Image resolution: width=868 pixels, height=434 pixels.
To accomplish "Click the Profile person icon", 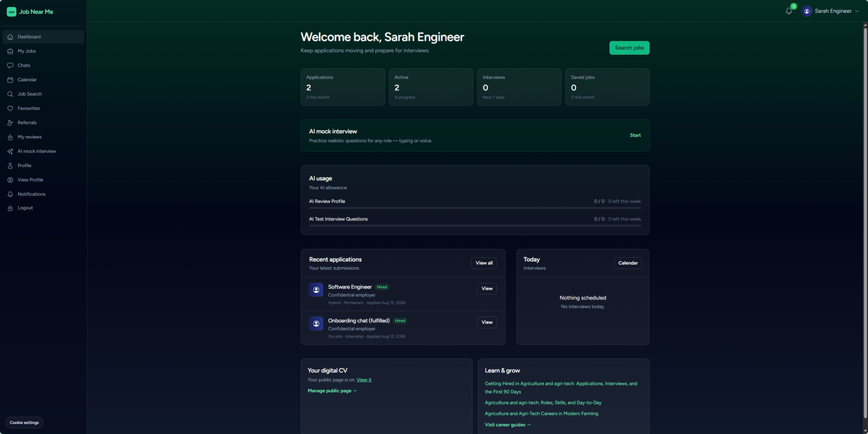I will pos(10,166).
